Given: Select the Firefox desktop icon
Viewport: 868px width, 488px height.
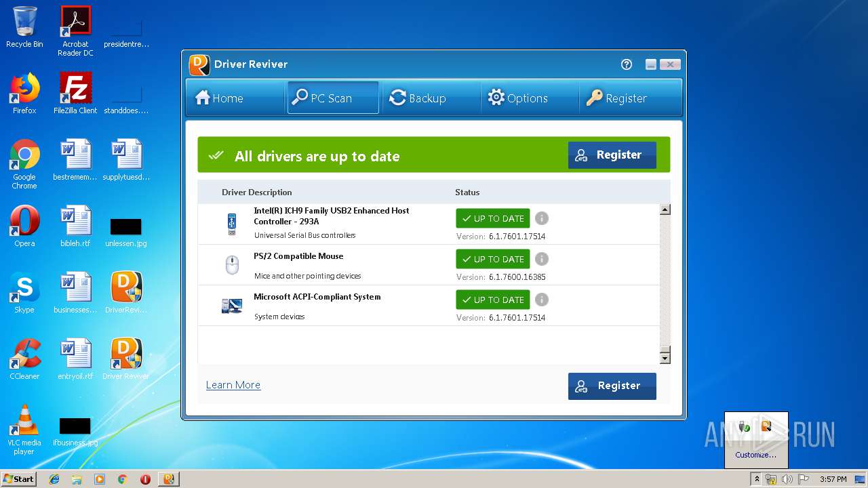Looking at the screenshot, I should (x=24, y=94).
